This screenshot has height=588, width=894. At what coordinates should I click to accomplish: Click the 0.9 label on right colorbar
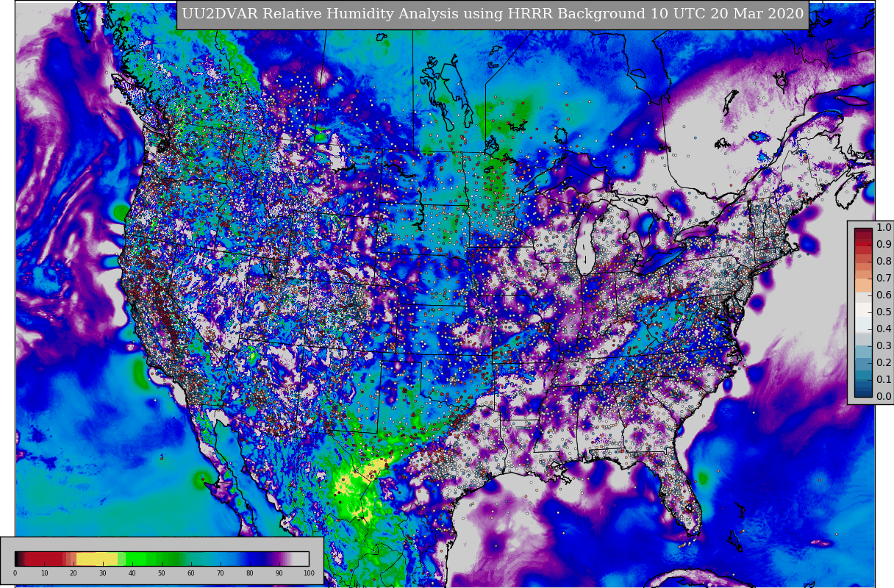[x=884, y=245]
